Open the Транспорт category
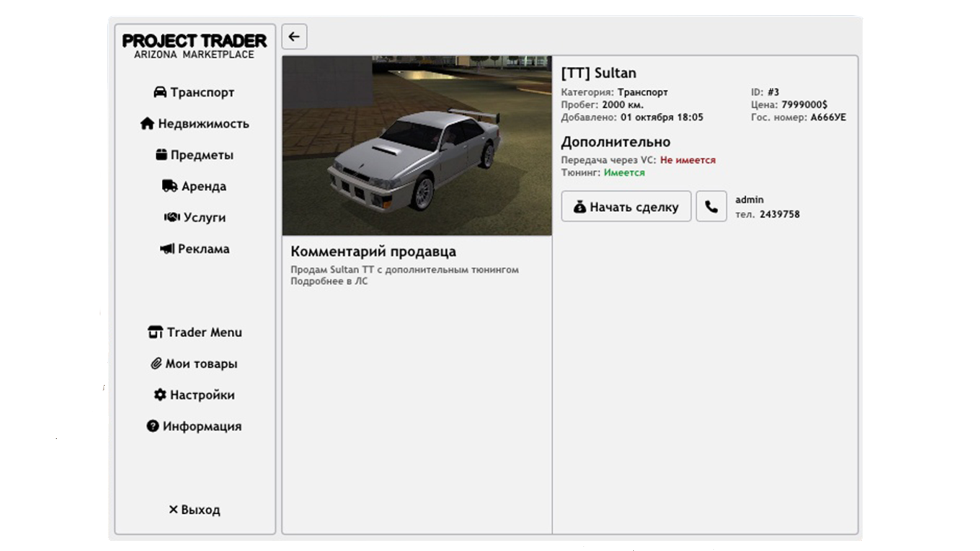Viewport: 980px width, 551px height. click(x=194, y=92)
